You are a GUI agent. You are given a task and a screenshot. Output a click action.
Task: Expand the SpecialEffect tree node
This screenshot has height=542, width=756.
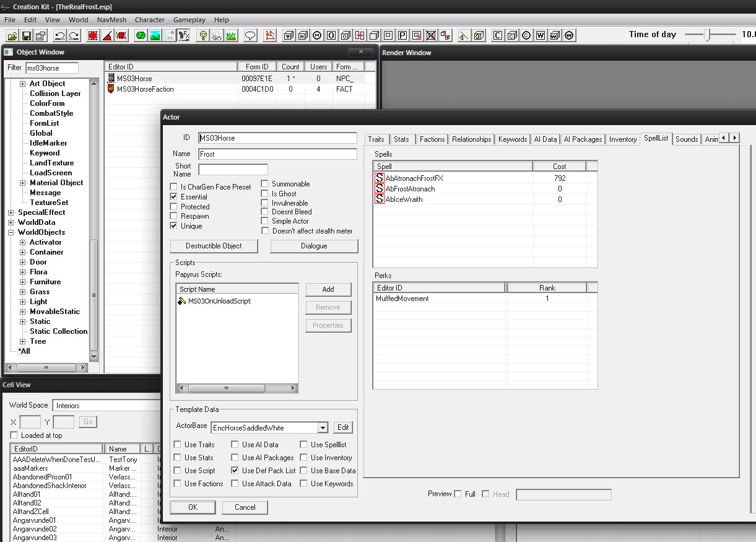(x=11, y=212)
